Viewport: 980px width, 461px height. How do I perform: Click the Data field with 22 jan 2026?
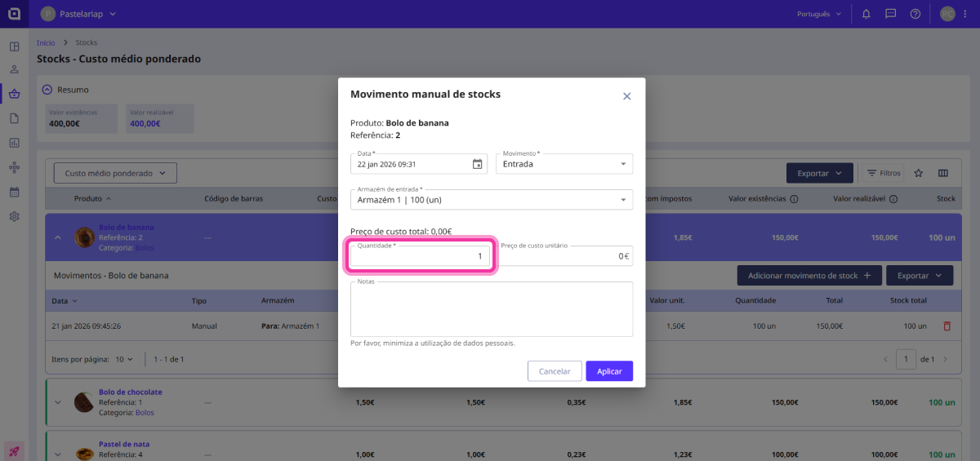coord(419,164)
